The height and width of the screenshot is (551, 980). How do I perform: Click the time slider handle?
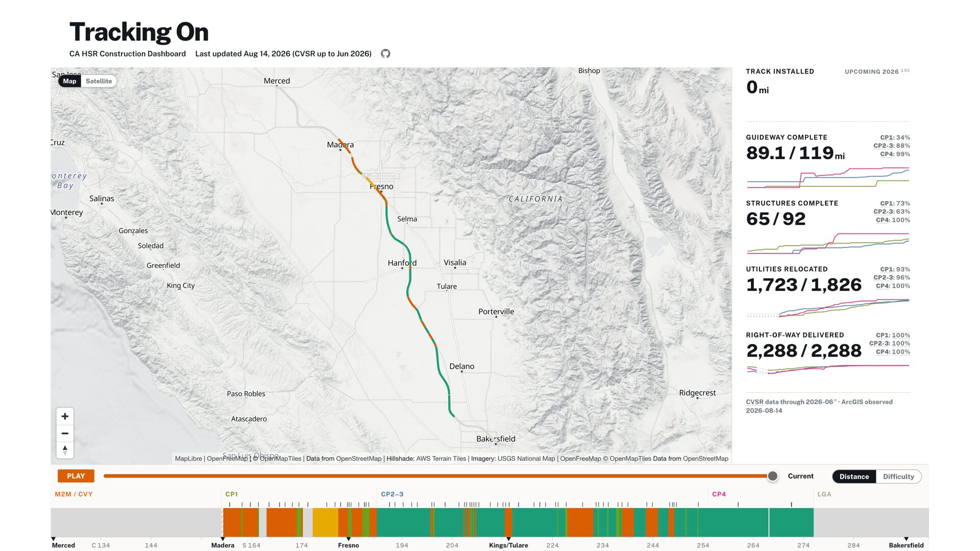click(x=773, y=476)
